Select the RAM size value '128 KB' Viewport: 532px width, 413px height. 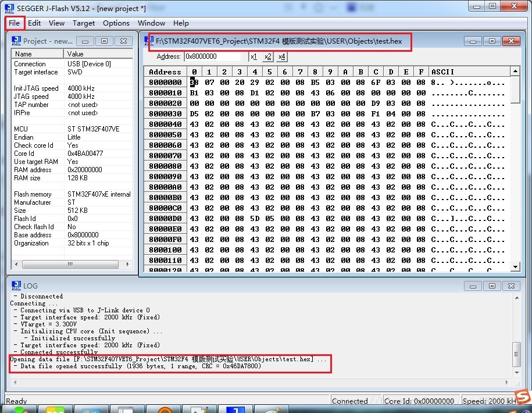(x=77, y=178)
